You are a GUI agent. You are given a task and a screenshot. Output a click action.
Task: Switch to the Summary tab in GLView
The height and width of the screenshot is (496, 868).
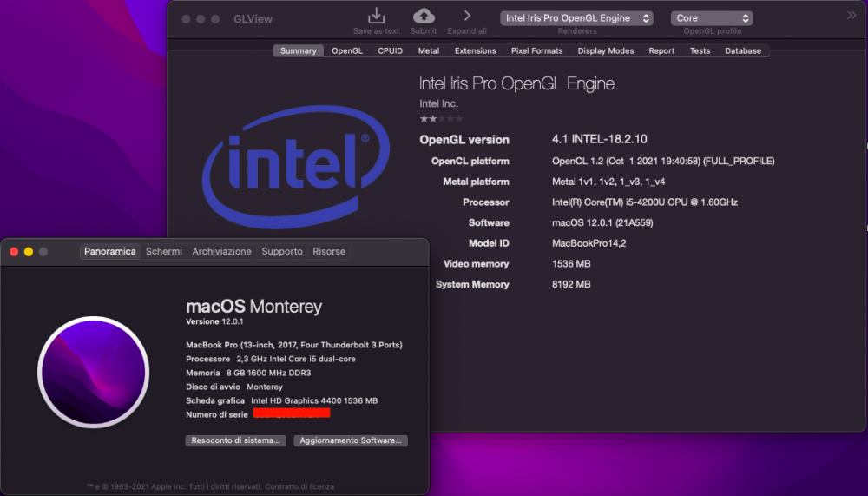point(298,50)
